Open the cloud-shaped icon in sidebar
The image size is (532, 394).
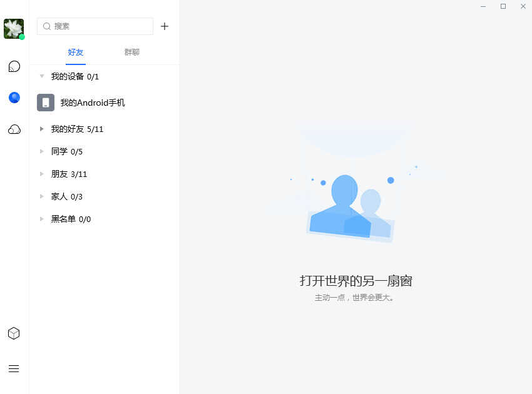tap(14, 129)
